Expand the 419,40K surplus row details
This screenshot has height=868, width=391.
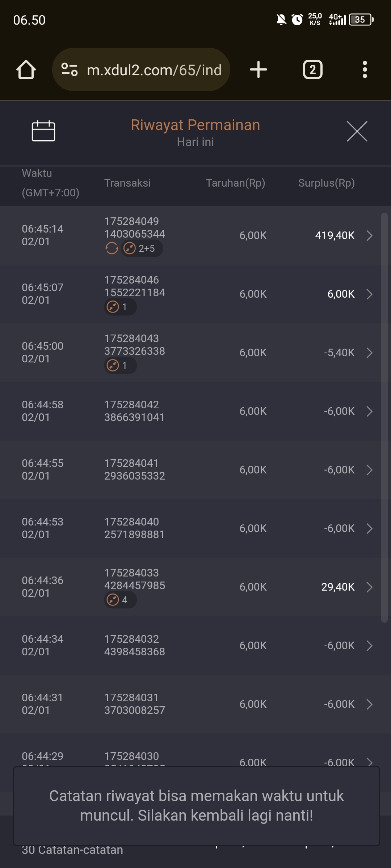[369, 235]
